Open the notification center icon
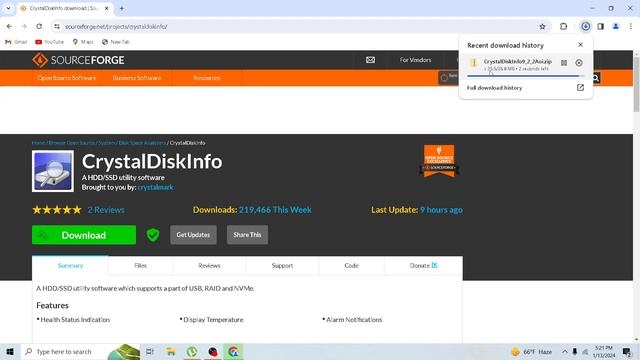Viewport: 640px width, 360px height. [x=627, y=351]
